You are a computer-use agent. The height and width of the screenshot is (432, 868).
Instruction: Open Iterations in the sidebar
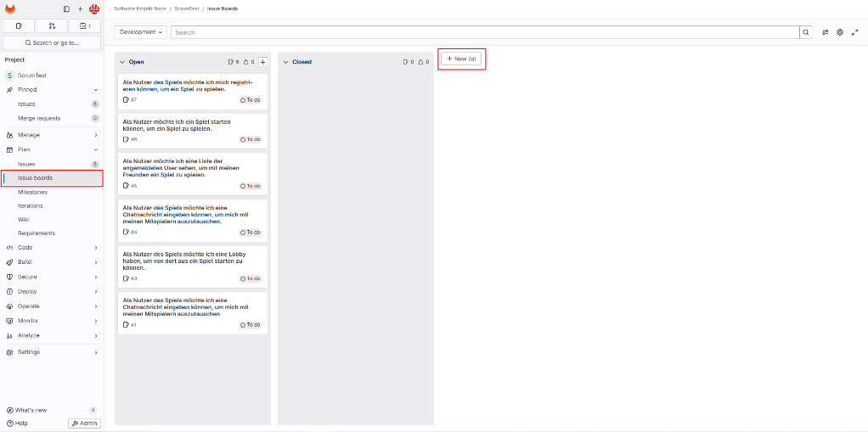31,205
